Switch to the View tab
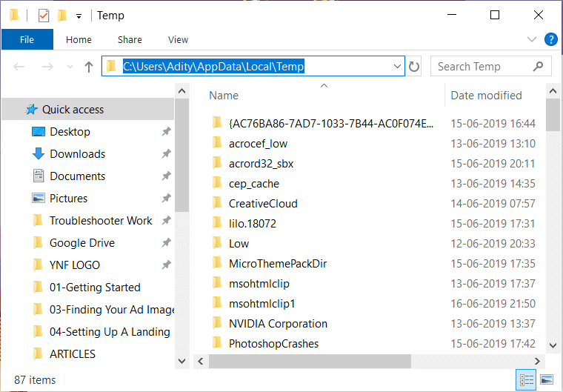This screenshot has width=563, height=392. 178,39
